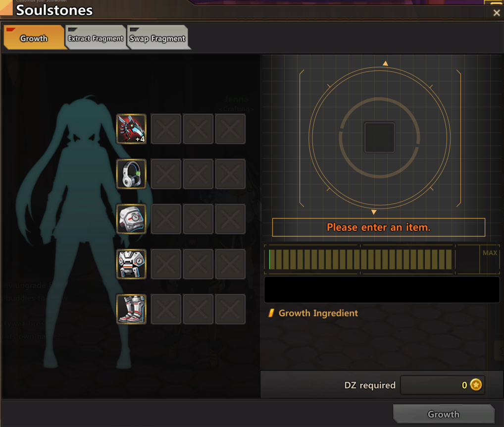Viewport: 504px width, 427px height.
Task: Select the boots equipment icon
Action: pos(131,309)
